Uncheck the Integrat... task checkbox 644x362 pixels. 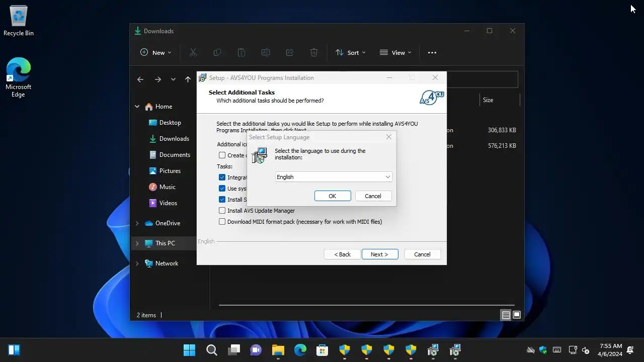pos(222,177)
